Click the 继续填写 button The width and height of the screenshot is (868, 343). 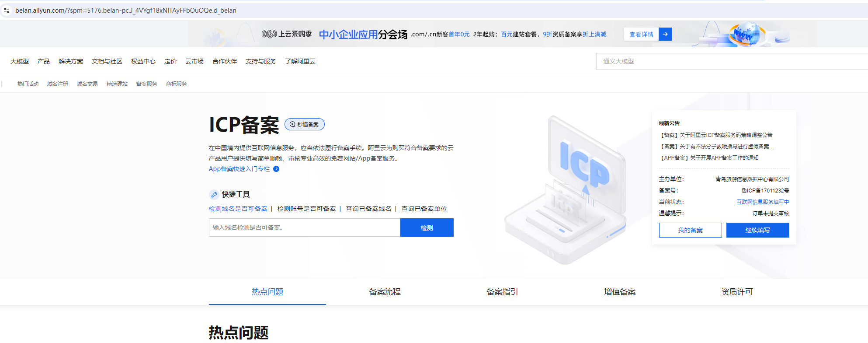tap(758, 230)
